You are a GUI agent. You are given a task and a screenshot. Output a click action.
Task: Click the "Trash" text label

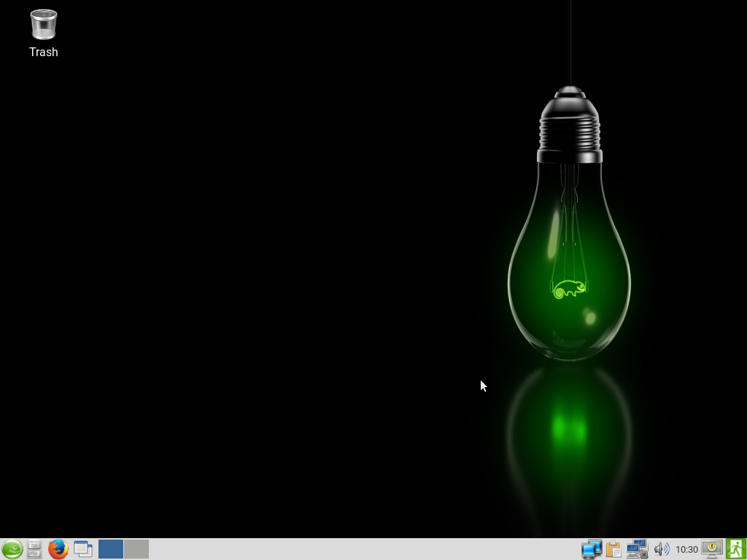click(44, 52)
